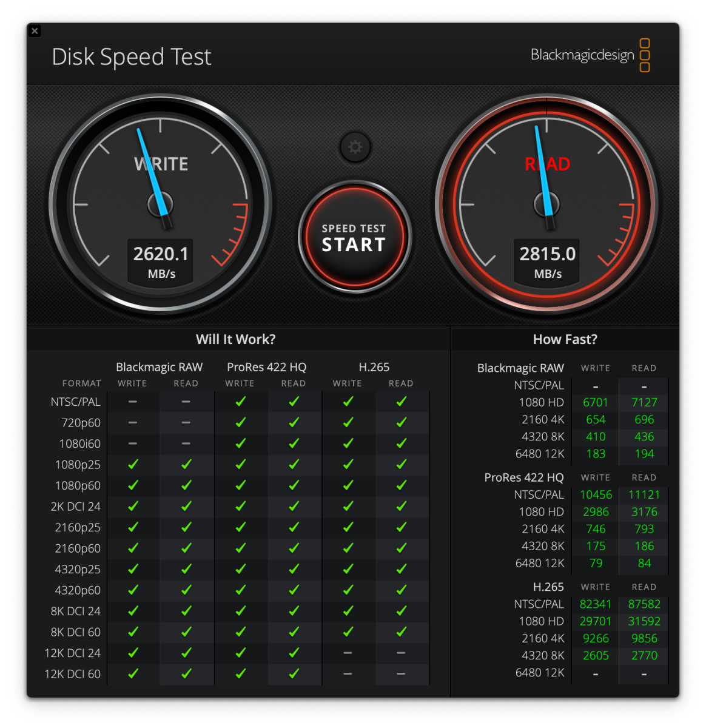Click ProRes 6480 12K read value 84
Viewport: 706px width, 728px height.
point(644,564)
